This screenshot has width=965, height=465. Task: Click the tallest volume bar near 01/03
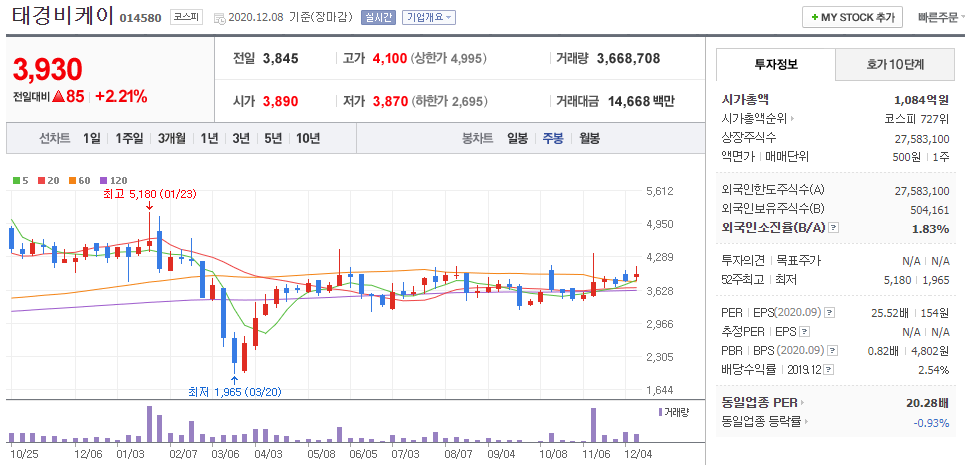(149, 424)
